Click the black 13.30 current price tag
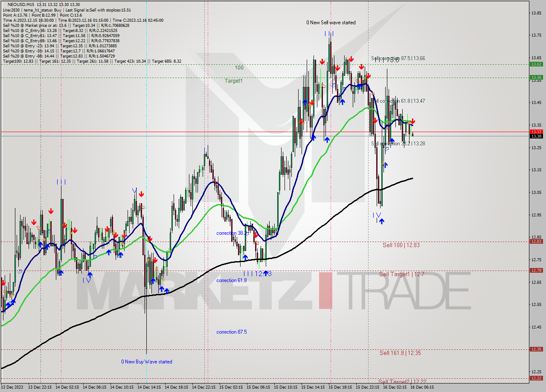The image size is (546, 392). pyautogui.click(x=536, y=136)
